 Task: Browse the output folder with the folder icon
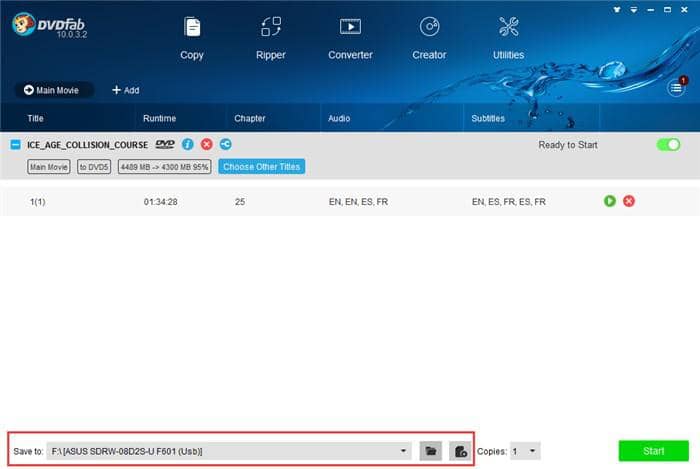point(431,451)
